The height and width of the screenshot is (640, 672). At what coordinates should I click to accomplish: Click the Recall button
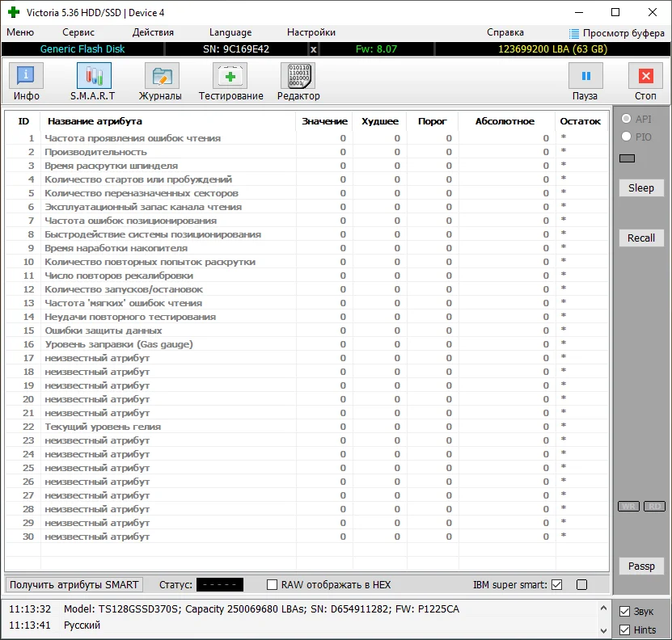pyautogui.click(x=641, y=238)
